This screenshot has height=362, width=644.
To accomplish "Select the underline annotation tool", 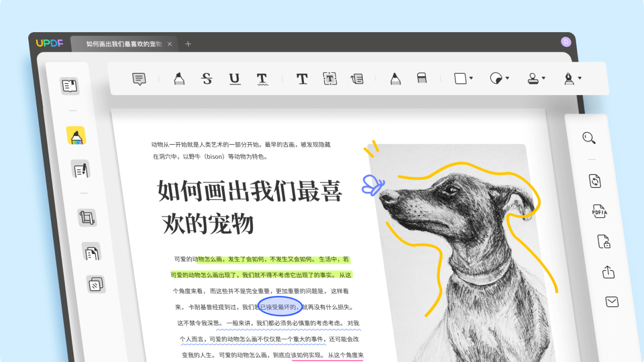I will pos(234,79).
